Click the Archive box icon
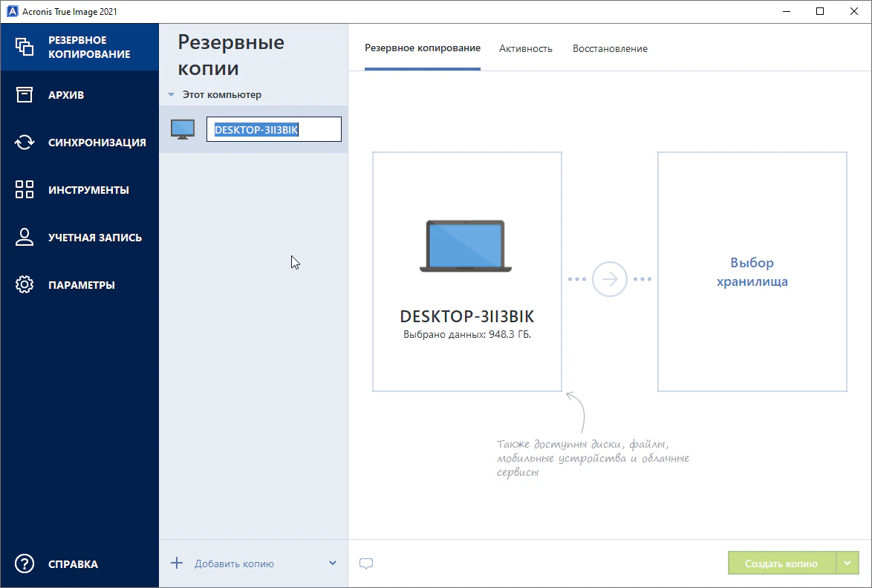 click(x=25, y=94)
